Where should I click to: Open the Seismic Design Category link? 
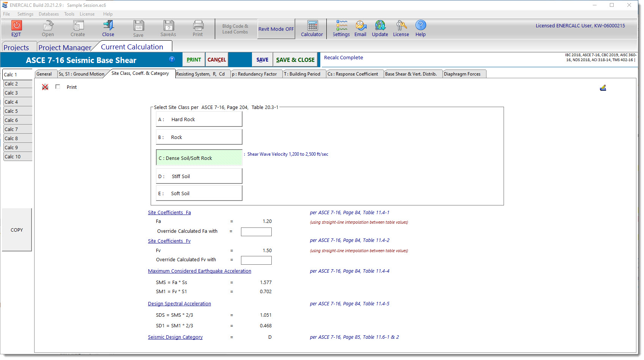(175, 337)
